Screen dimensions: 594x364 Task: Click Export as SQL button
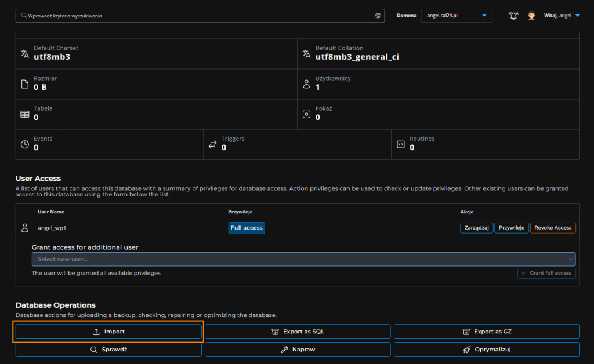[298, 332]
